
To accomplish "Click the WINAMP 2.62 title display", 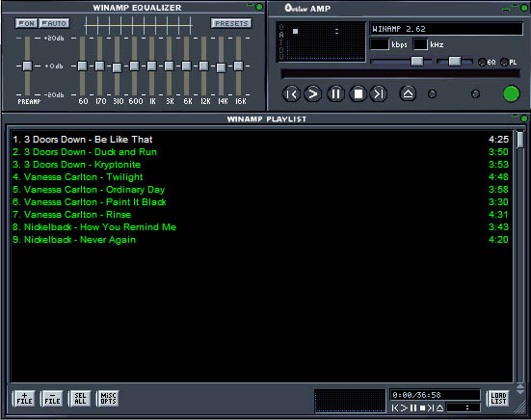I will (x=446, y=29).
